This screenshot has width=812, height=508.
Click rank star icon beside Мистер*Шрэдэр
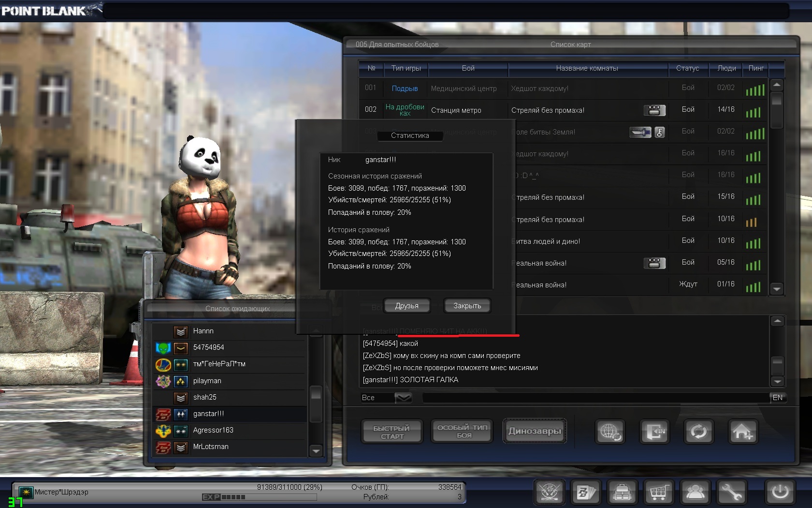pyautogui.click(x=26, y=493)
